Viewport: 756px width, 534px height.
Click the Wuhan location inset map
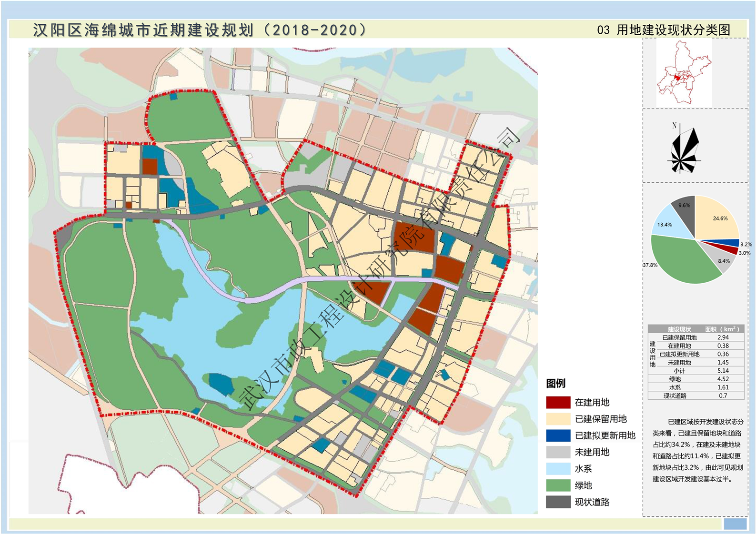[x=683, y=73]
